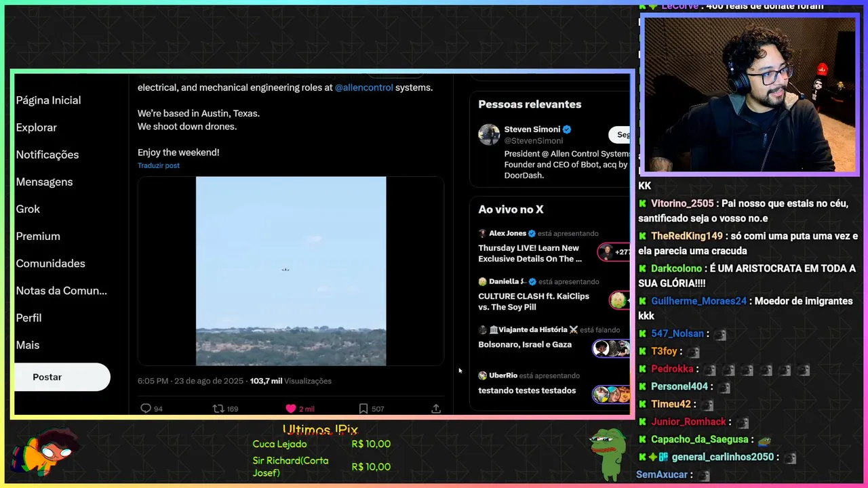Click the UberRio broadcast participant avatars
The width and height of the screenshot is (868, 488).
pos(611,394)
